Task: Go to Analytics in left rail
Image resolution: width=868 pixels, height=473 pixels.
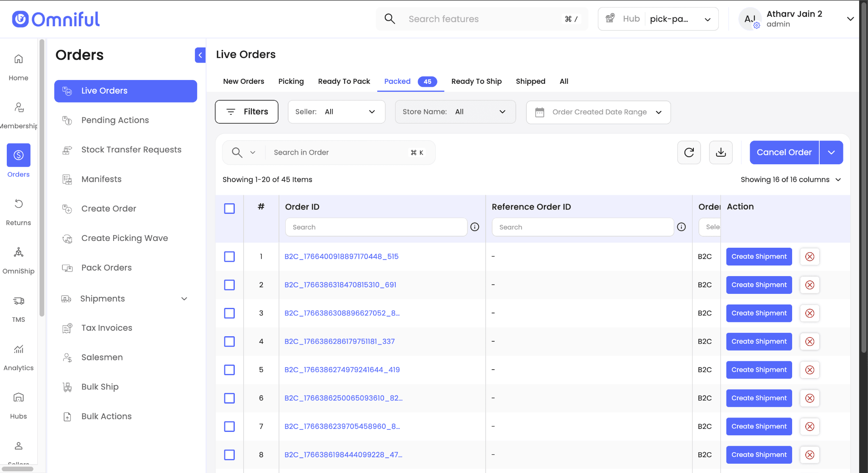Action: click(x=18, y=357)
